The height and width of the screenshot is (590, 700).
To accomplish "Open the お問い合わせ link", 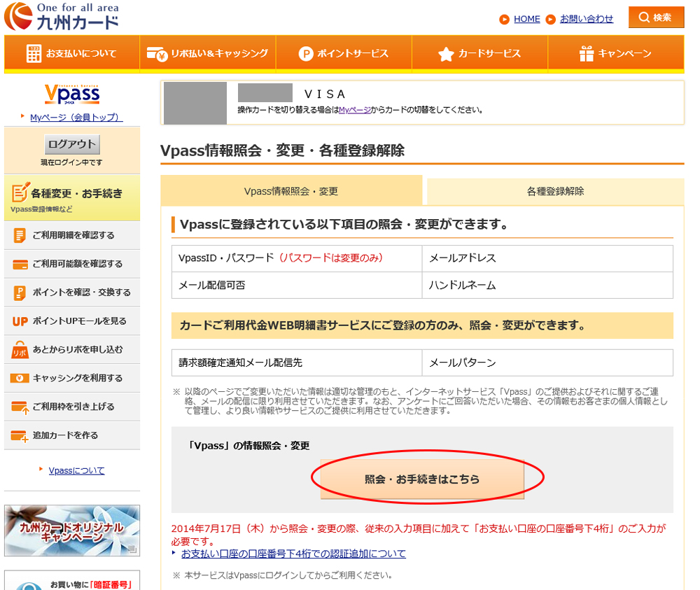I will 587,19.
